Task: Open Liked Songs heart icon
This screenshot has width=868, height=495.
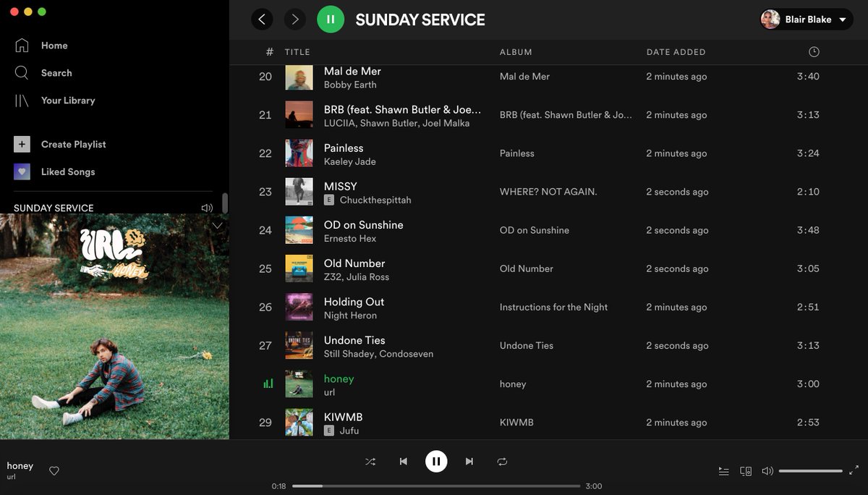Action: pos(22,172)
